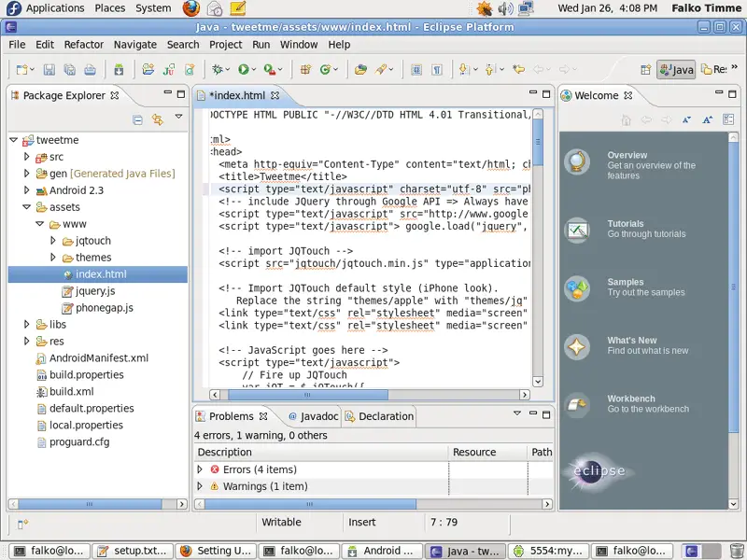Toggle Link with Editor in Package Explorer
Screen dimensions: 747x560
pyautogui.click(x=158, y=119)
